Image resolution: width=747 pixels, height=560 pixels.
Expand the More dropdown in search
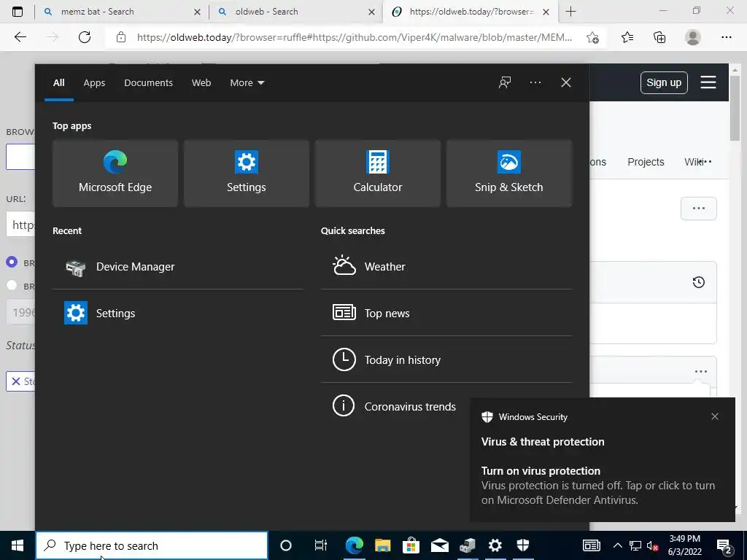coord(247,83)
